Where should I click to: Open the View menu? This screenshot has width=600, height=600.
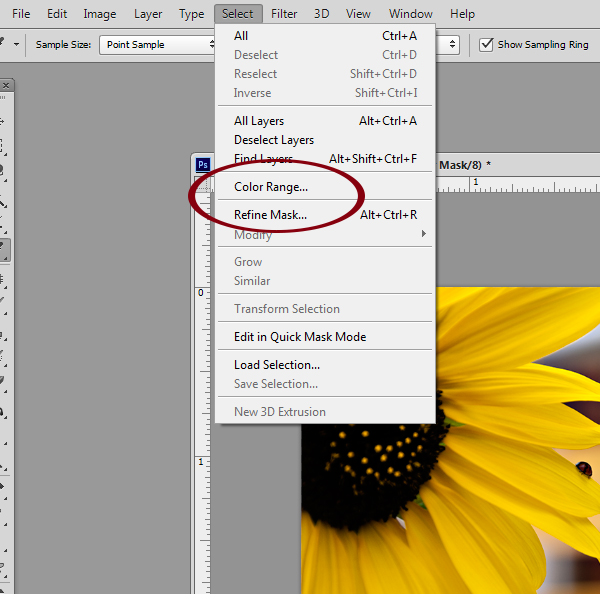pos(358,14)
